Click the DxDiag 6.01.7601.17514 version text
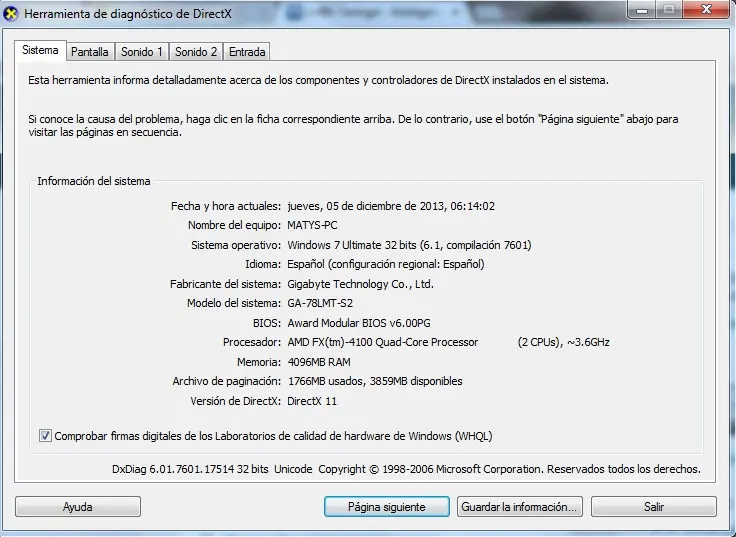The height and width of the screenshot is (537, 736). click(190, 469)
